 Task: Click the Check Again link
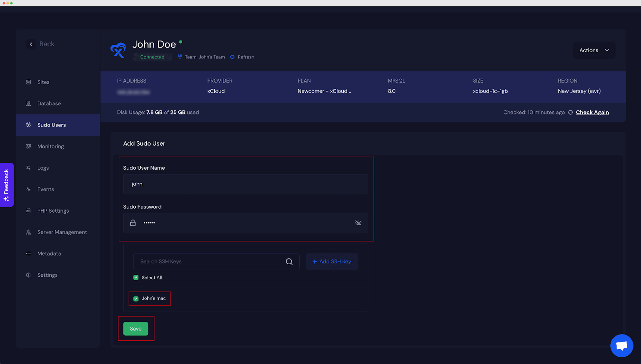592,113
